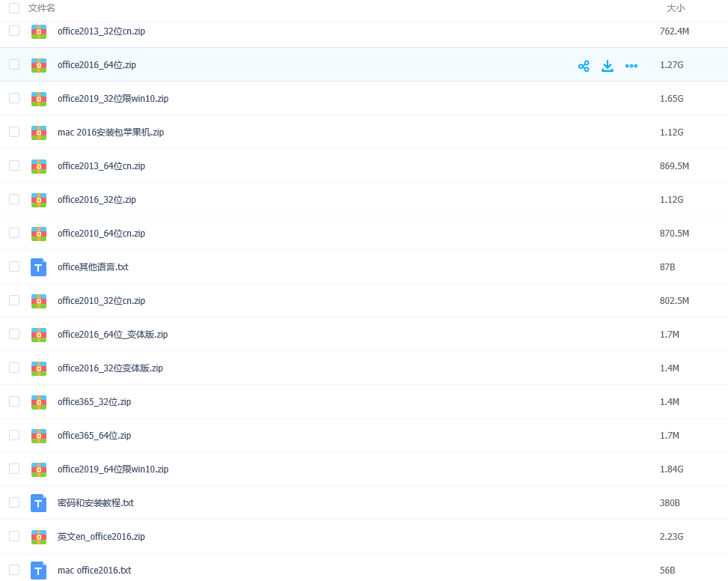Click the text file icon of office其他语言.txt

[39, 267]
